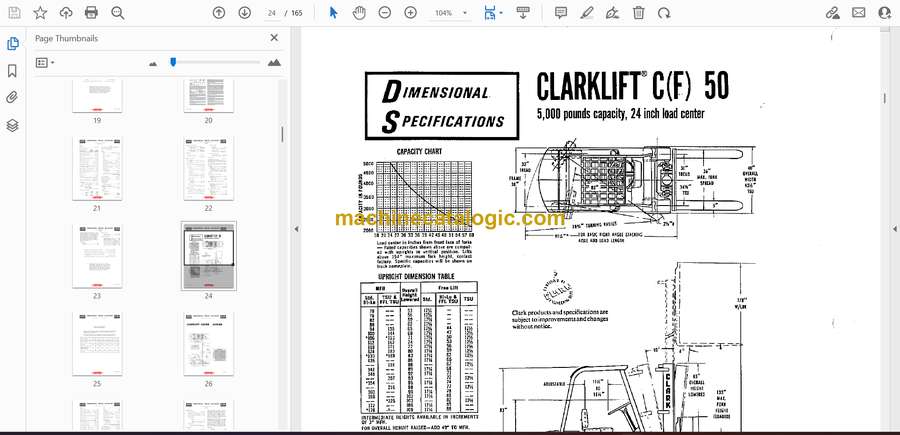Image resolution: width=900 pixels, height=435 pixels.
Task: Select page 25 thumbnail
Action: coord(97,344)
